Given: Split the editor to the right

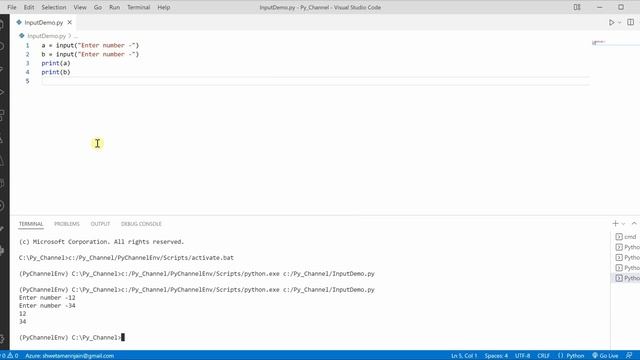Looking at the screenshot, I should [631, 22].
